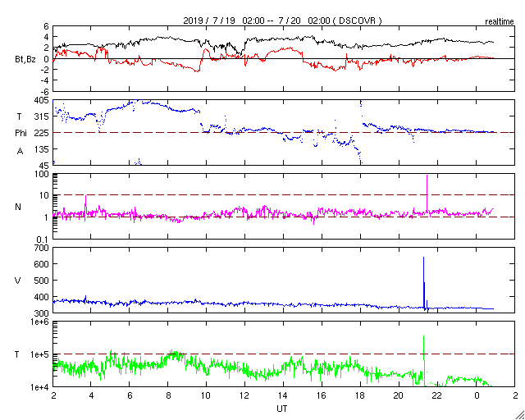Click the date range title mentioning DSCOVR
Viewport: 525px width, 420px height.
pos(282,21)
